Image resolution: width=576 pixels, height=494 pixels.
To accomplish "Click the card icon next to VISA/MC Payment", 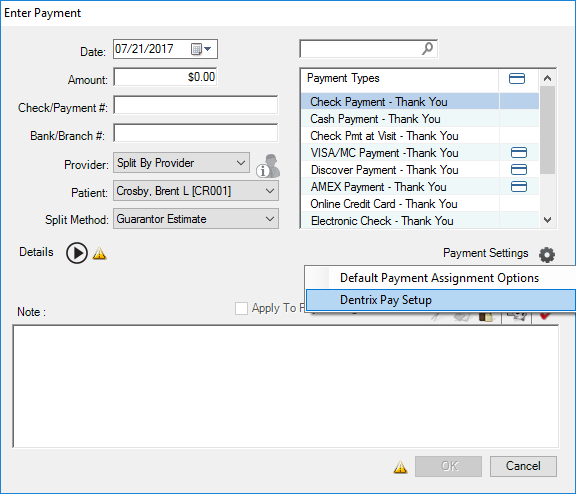I will pyautogui.click(x=519, y=152).
